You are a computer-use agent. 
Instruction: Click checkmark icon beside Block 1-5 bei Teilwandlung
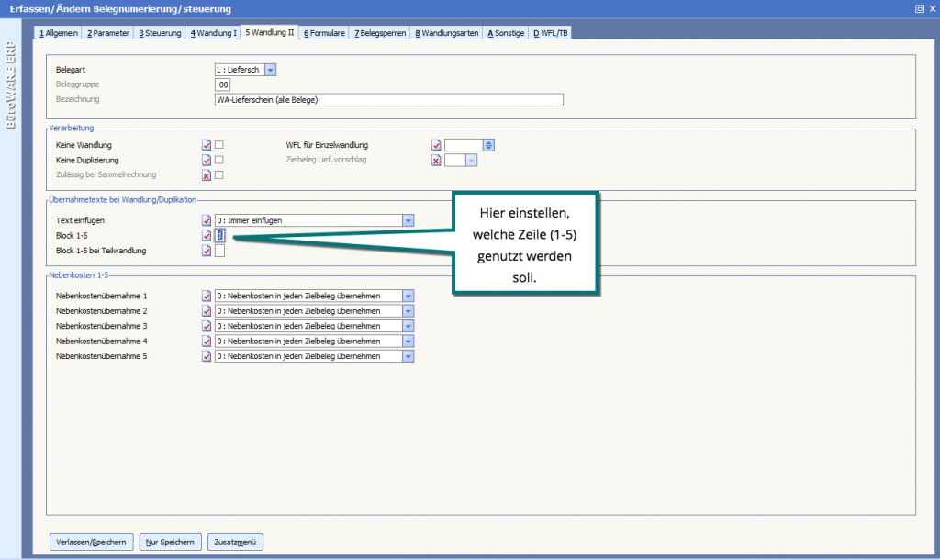[207, 251]
